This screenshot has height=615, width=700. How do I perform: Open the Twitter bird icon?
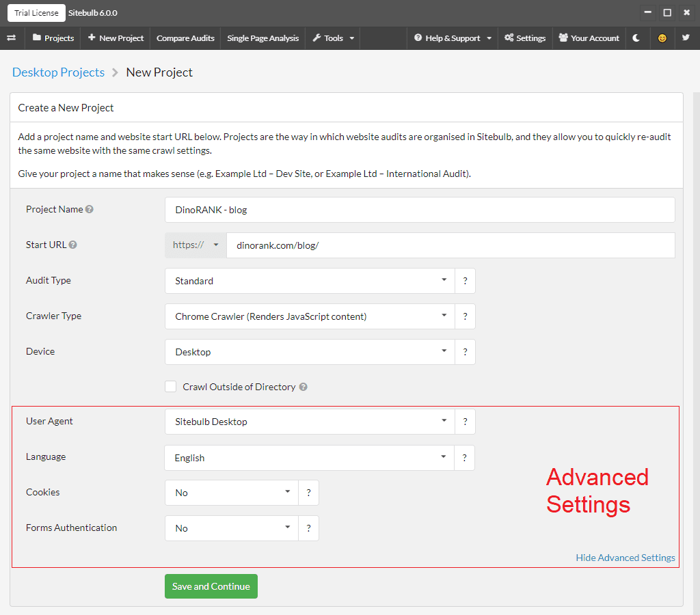[x=686, y=38]
